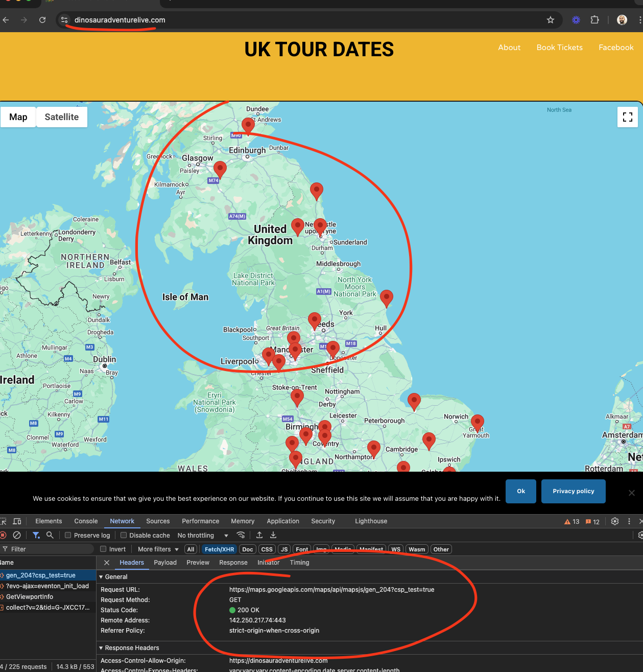Toggle the Fetch/XHR filter chip
The width and height of the screenshot is (643, 672).
[219, 549]
